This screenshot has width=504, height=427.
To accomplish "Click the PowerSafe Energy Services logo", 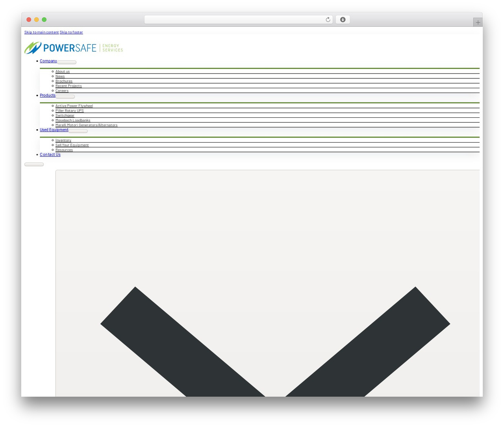I will 74,48.
